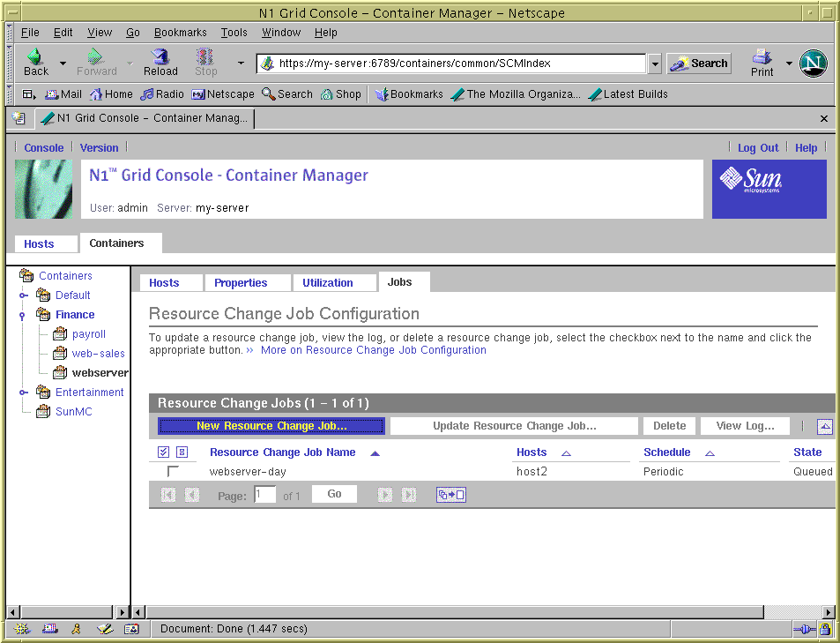This screenshot has width=840, height=643.
Task: Open the Forward history dropdown arrow
Action: tap(130, 64)
